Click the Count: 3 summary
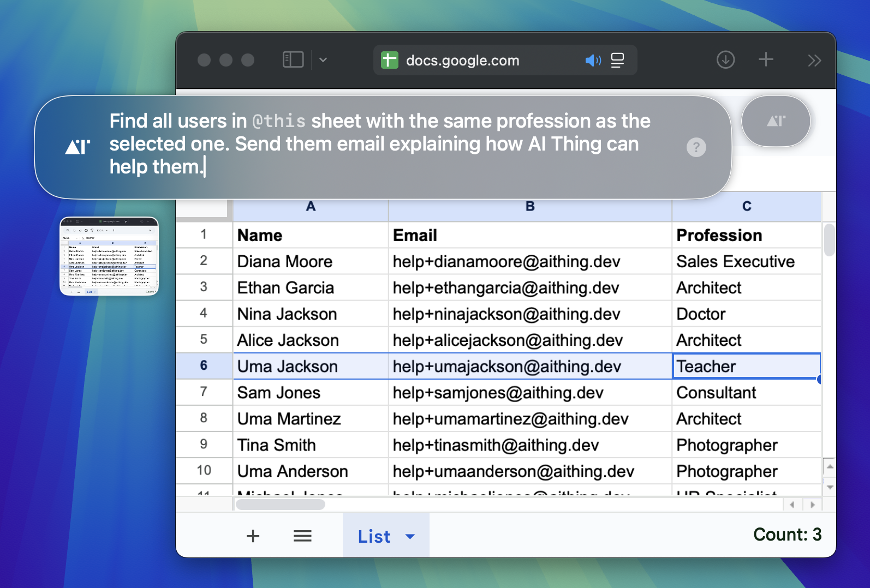870x588 pixels. click(787, 535)
